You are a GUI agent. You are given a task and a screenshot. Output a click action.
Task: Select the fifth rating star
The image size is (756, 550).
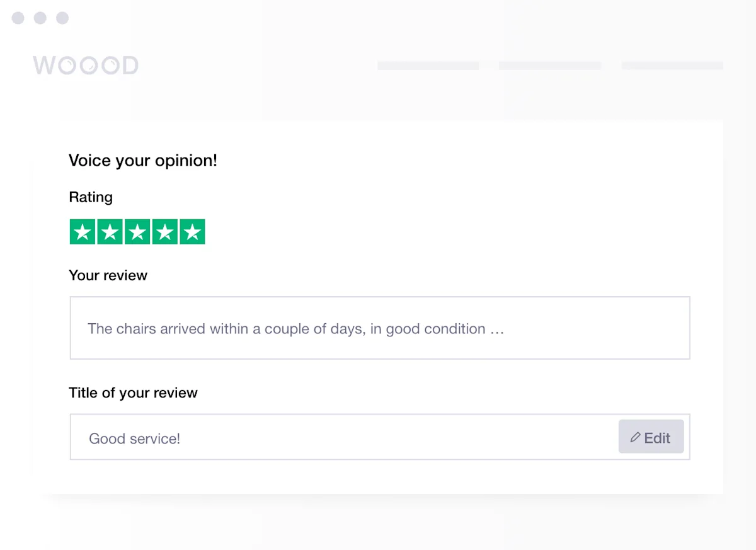(x=192, y=231)
